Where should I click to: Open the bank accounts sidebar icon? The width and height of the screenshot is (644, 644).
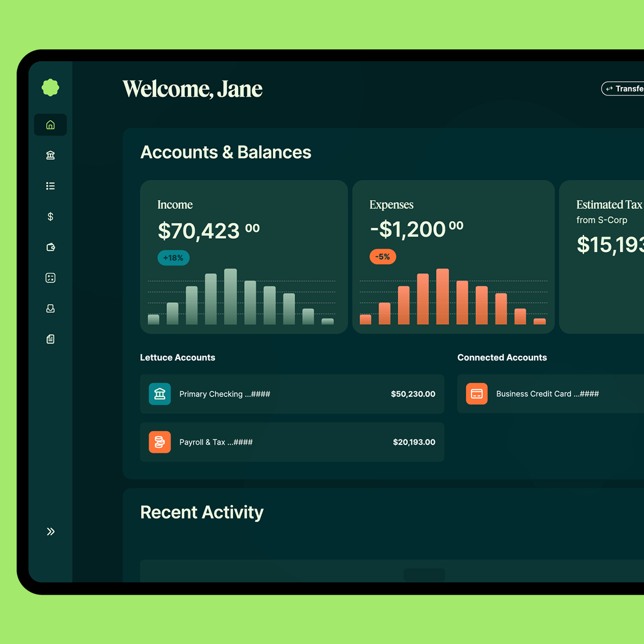click(x=50, y=155)
